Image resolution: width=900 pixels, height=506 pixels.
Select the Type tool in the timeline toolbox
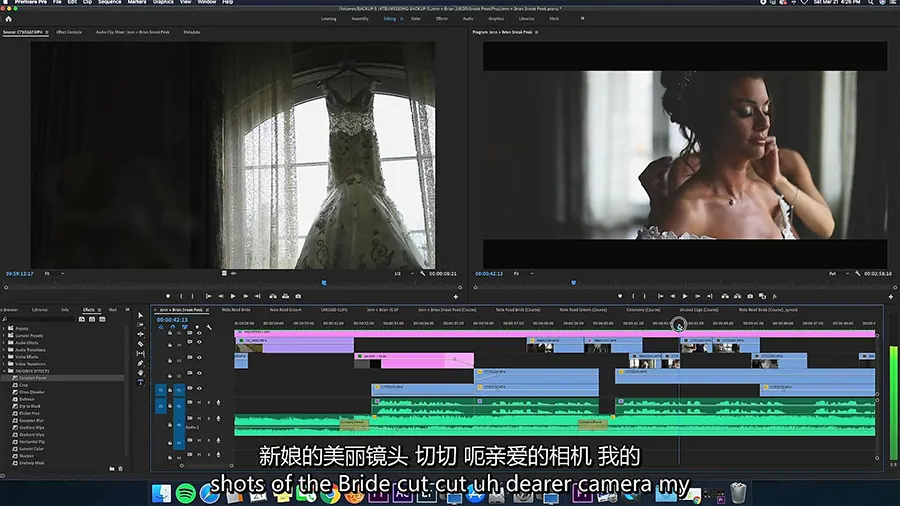pyautogui.click(x=140, y=383)
